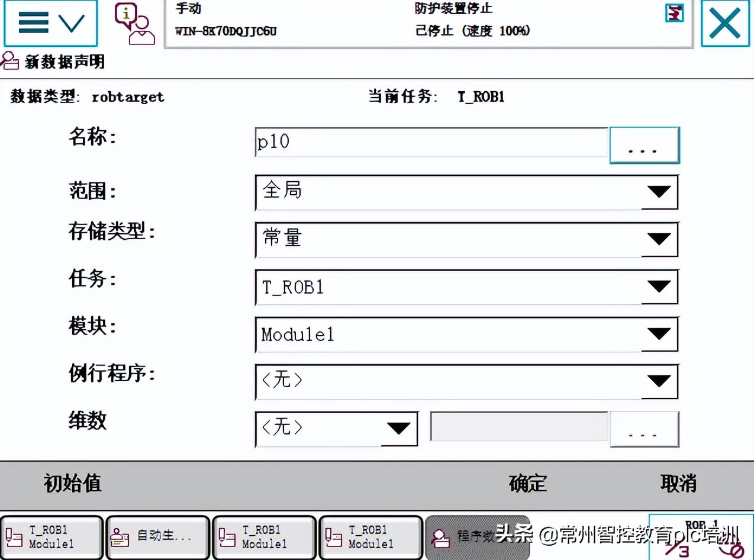
Task: Expand the 维数 dropdown showing <无>
Action: point(336,429)
